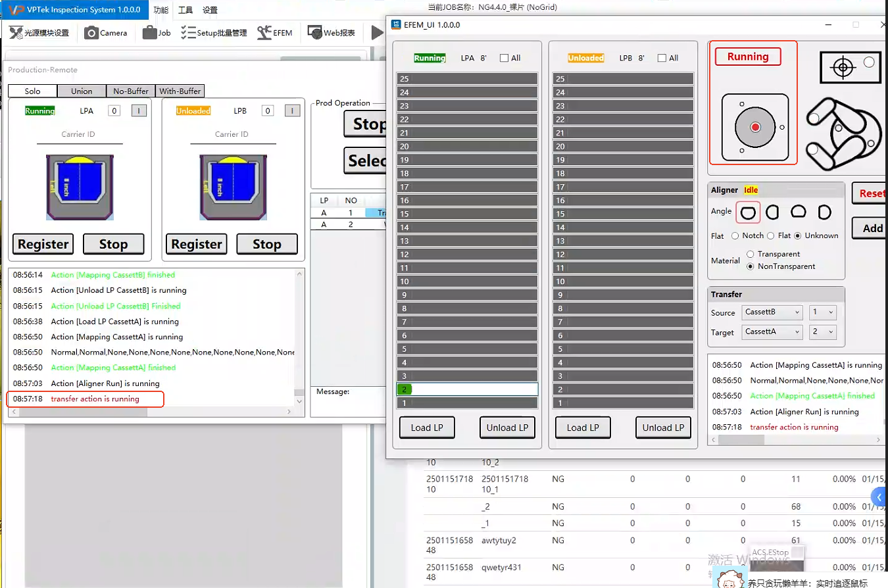Image resolution: width=888 pixels, height=588 pixels.
Task: Select slot 2 in LPA list
Action: [467, 389]
